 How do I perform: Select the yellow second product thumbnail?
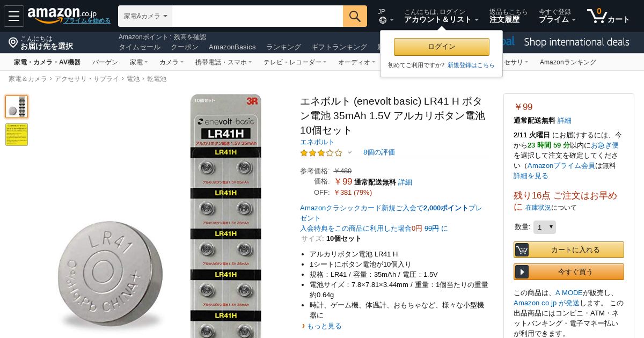(17, 135)
